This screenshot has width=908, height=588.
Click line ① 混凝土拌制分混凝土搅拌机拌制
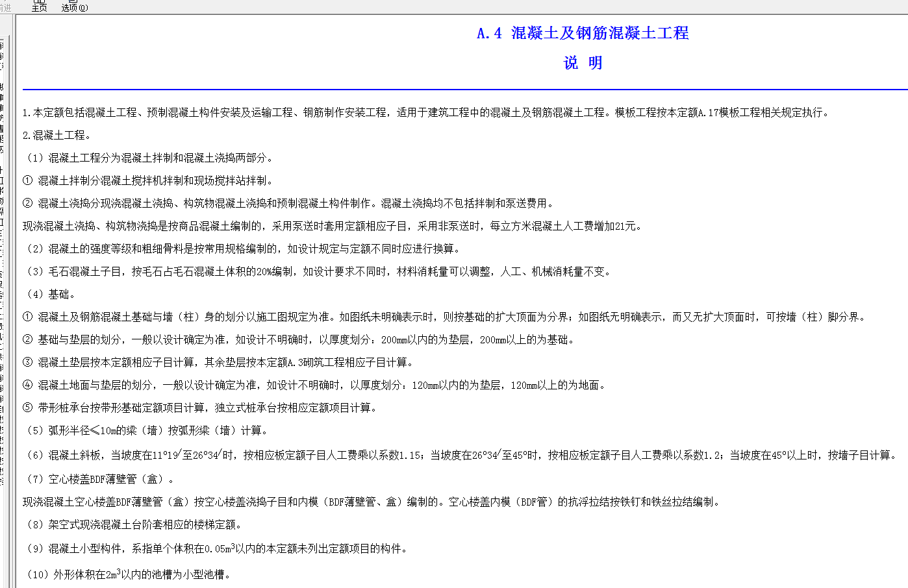149,181
